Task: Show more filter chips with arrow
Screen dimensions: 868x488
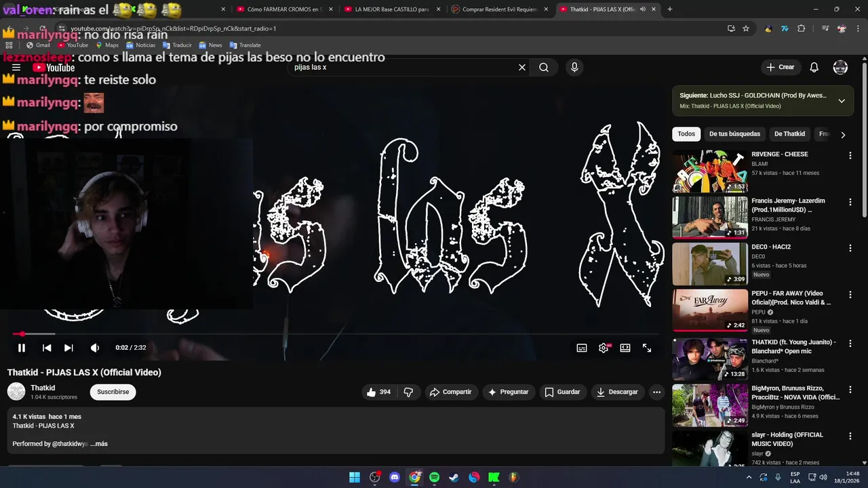Action: click(x=843, y=134)
